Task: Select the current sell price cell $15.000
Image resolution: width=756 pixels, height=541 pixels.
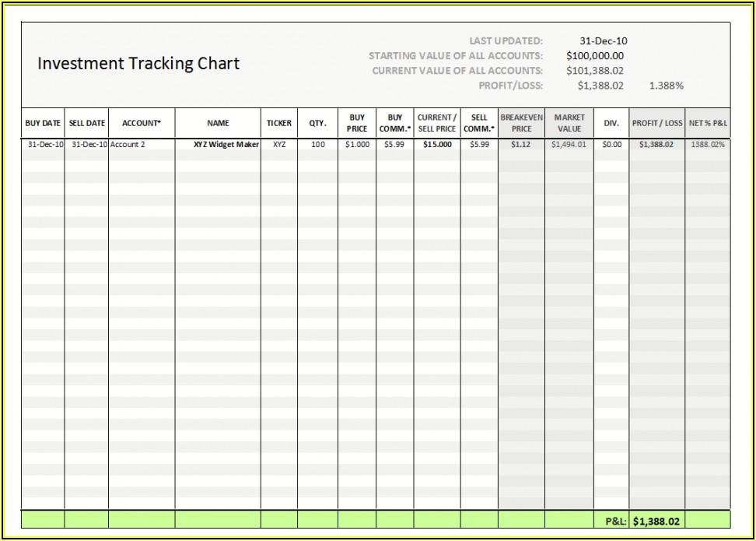Action: 436,145
